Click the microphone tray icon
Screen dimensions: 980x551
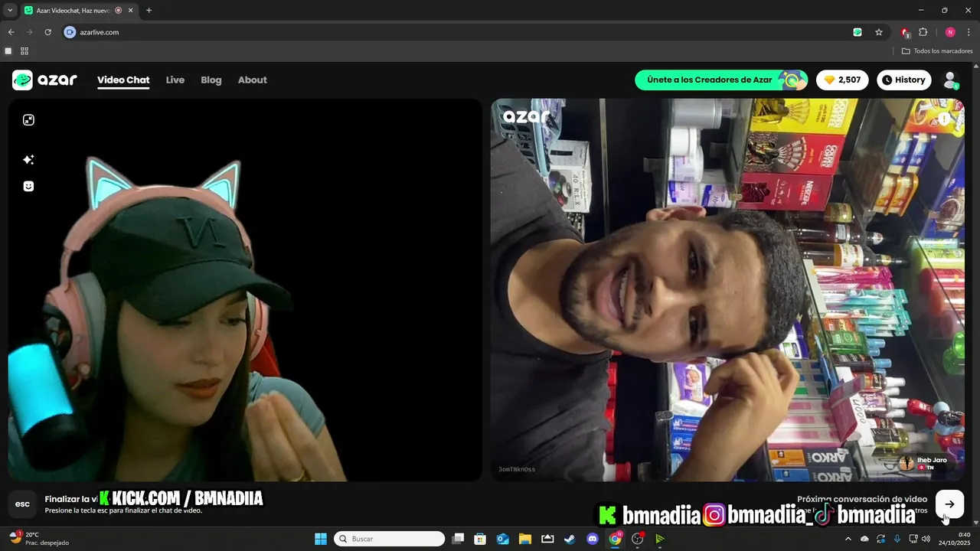coord(897,539)
